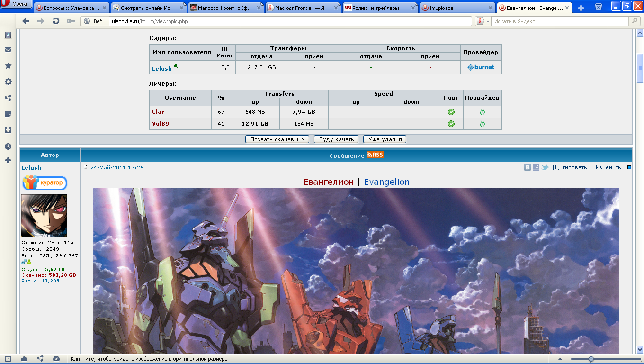The image size is (644, 364).
Task: Click the 'Буду качать' button
Action: click(336, 139)
